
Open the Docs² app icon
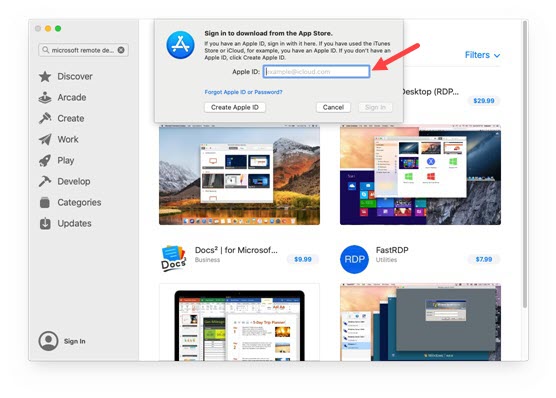(x=173, y=259)
